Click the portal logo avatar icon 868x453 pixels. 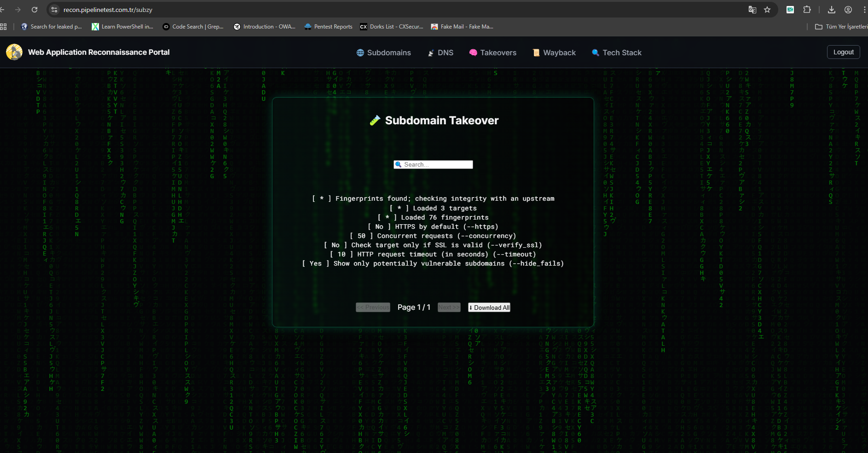[x=14, y=52]
